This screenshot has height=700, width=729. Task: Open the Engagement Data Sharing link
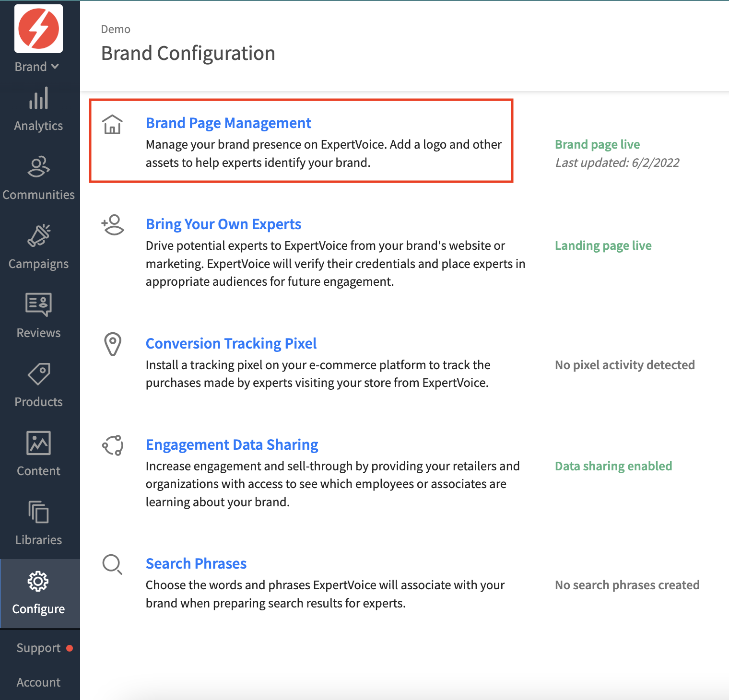click(x=232, y=445)
